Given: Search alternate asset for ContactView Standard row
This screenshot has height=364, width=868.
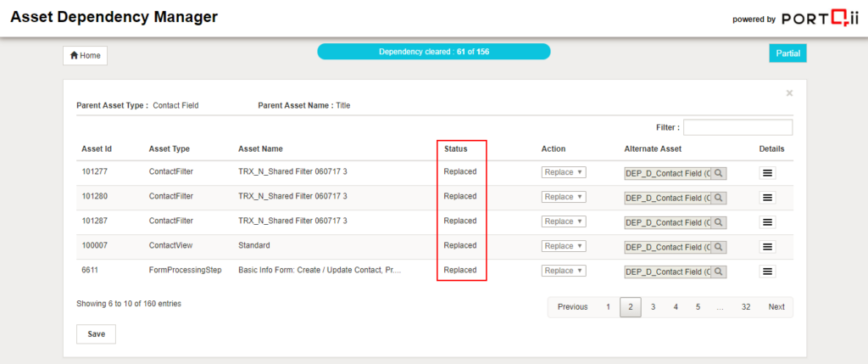Looking at the screenshot, I should pyautogui.click(x=719, y=247).
